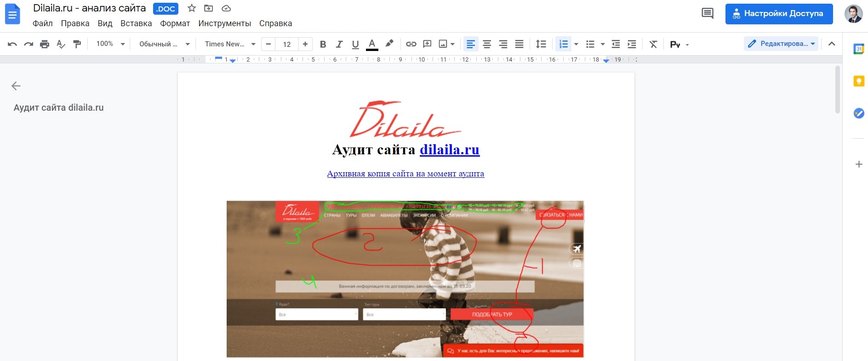Open Google Calendar side panel

[858, 49]
